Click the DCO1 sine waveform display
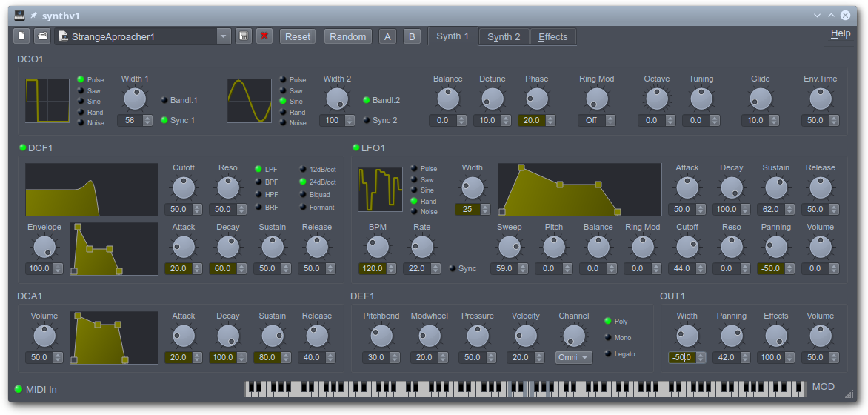 [249, 101]
